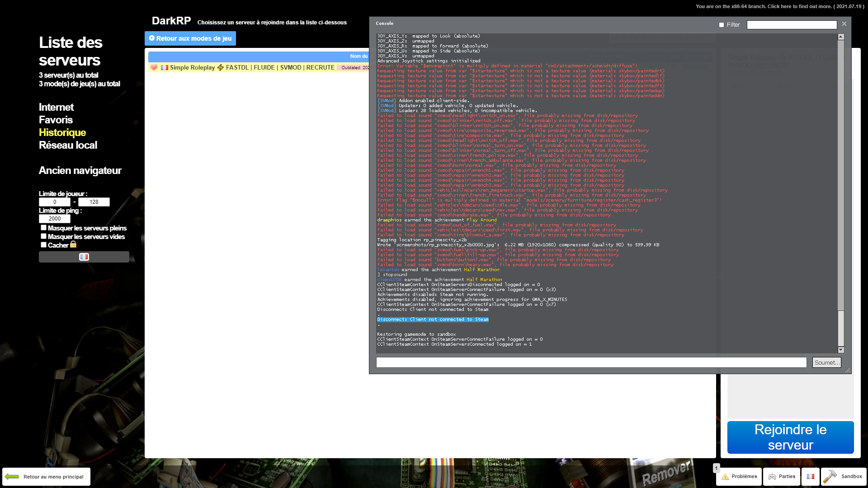
Task: Click the green arrow back to main menu
Action: [x=12, y=477]
